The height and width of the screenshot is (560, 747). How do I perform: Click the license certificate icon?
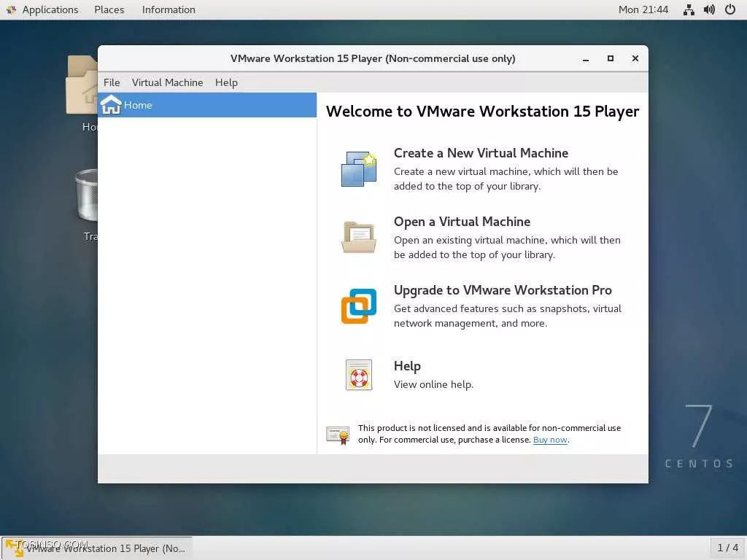pyautogui.click(x=338, y=435)
